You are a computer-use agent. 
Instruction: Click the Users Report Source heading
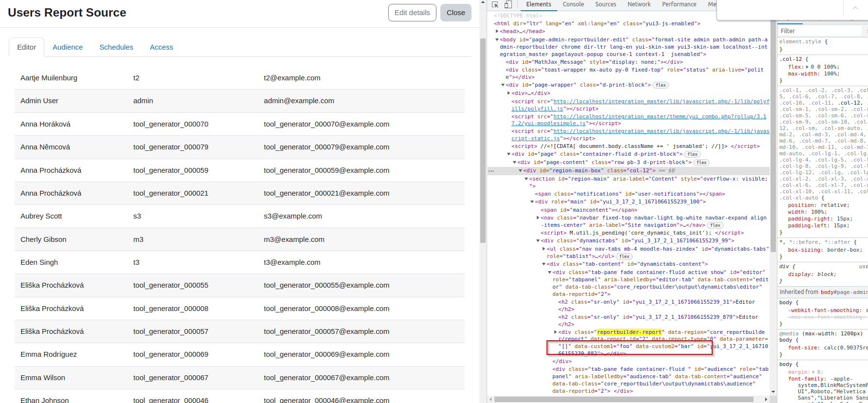point(67,13)
